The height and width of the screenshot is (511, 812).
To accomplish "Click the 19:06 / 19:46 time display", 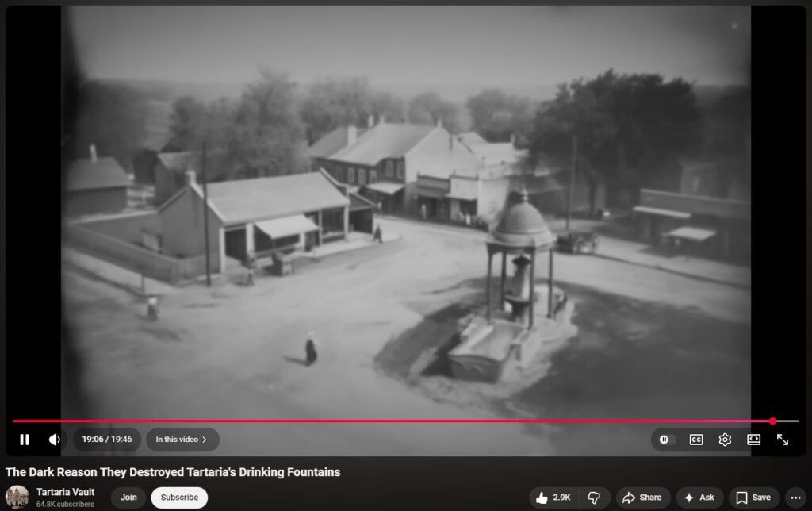I will pos(107,440).
